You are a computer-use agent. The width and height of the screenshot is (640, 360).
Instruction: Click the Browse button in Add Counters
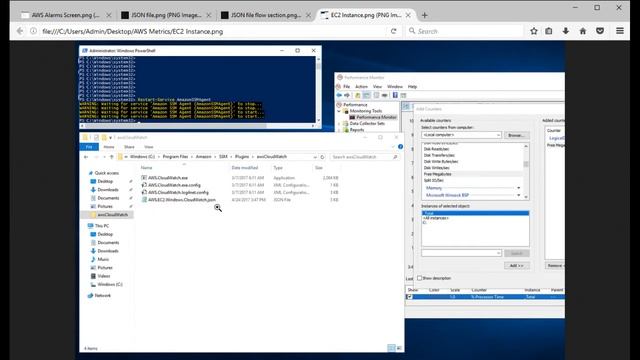pyautogui.click(x=516, y=135)
